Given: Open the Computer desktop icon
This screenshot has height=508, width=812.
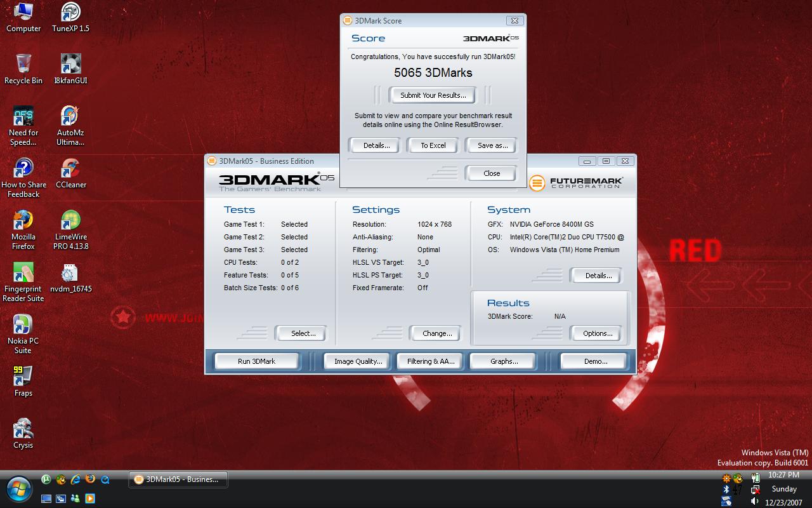Looking at the screenshot, I should 23,17.
